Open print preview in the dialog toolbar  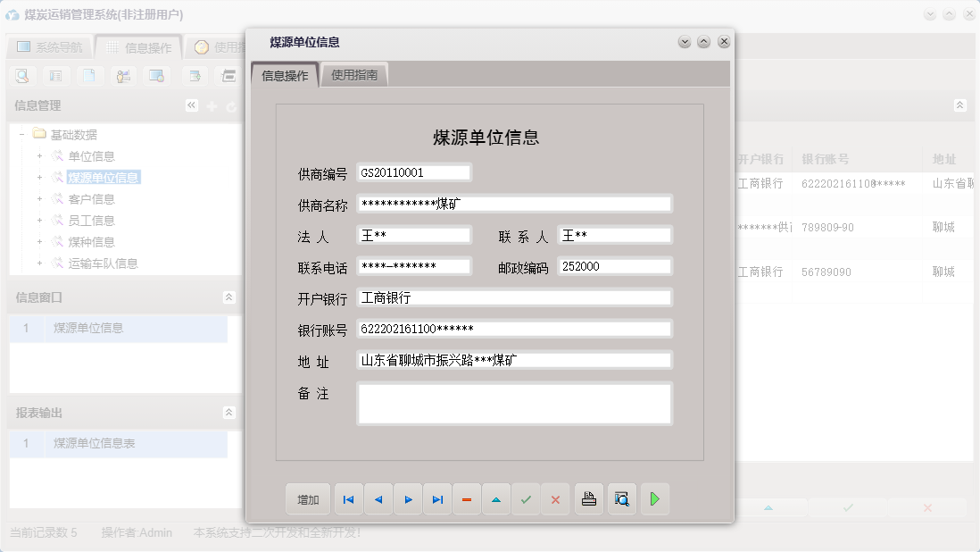(x=622, y=499)
